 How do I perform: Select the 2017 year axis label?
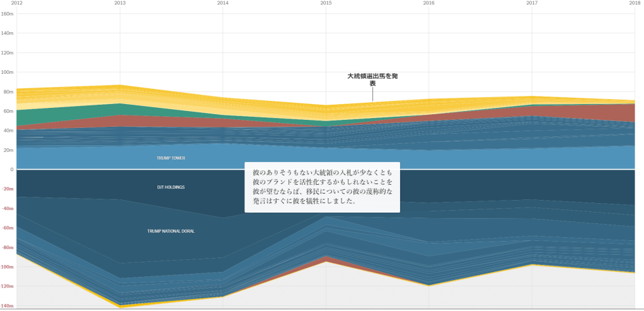(532, 3)
